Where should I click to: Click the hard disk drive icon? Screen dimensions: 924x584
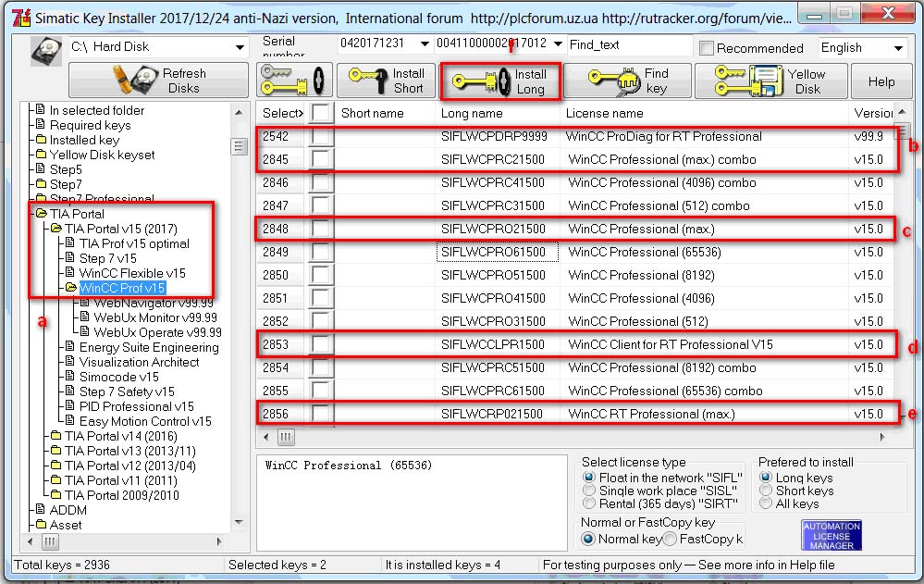46,50
